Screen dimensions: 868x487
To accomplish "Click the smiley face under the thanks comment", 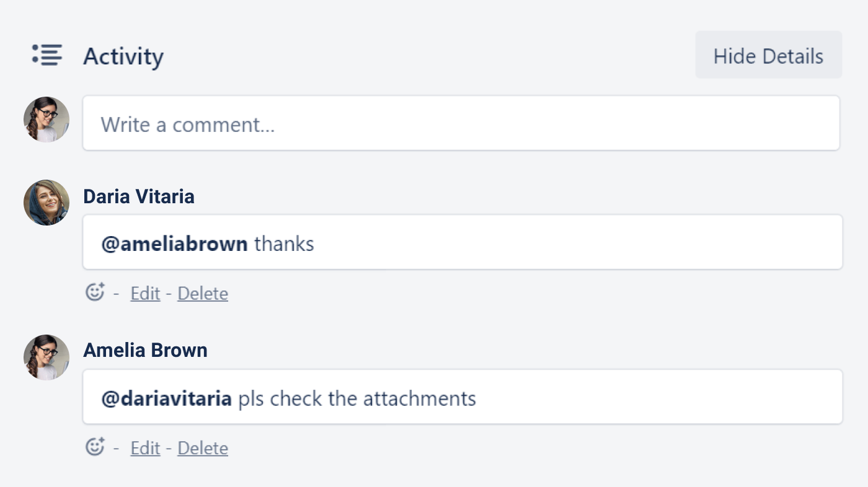I will pyautogui.click(x=94, y=291).
